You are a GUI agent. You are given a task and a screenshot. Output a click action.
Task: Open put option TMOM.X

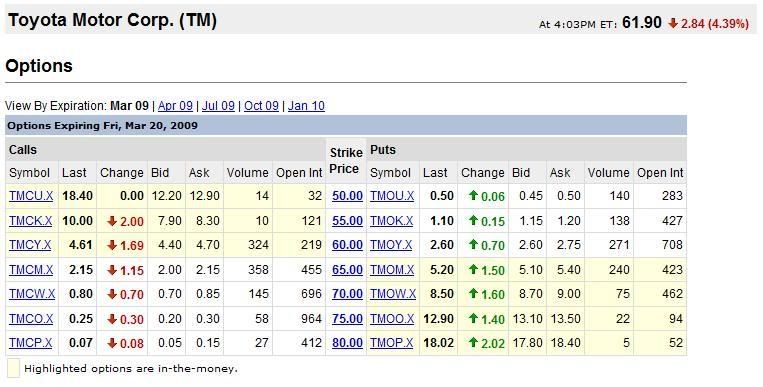click(x=392, y=270)
